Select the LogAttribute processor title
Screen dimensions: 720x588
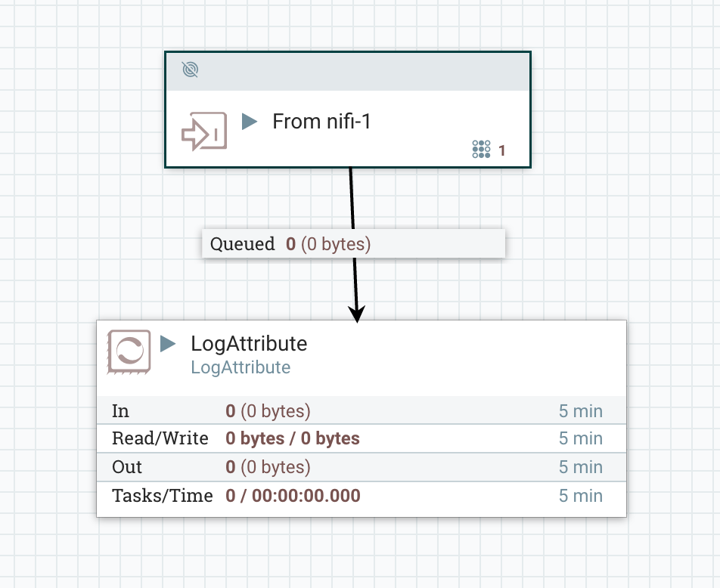(x=249, y=344)
